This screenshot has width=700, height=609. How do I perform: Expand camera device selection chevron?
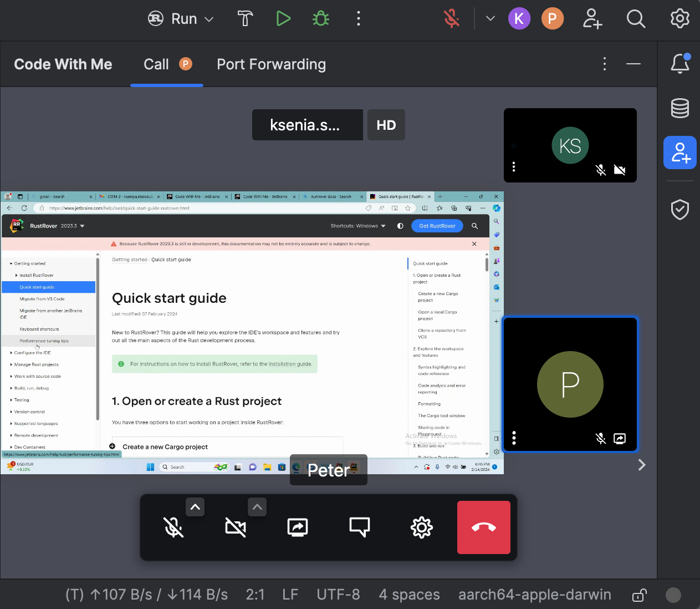[257, 506]
